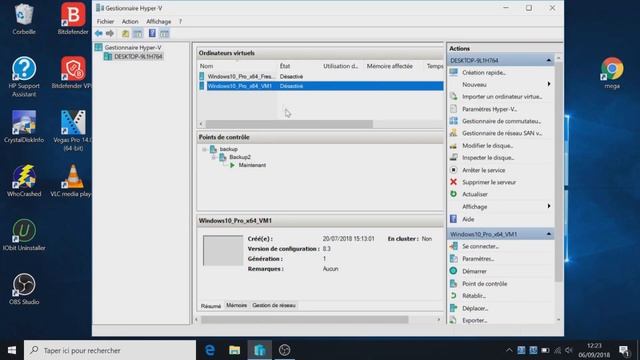Collapse the Backup2 checkpoint node
This screenshot has width=640, height=360.
[213, 157]
